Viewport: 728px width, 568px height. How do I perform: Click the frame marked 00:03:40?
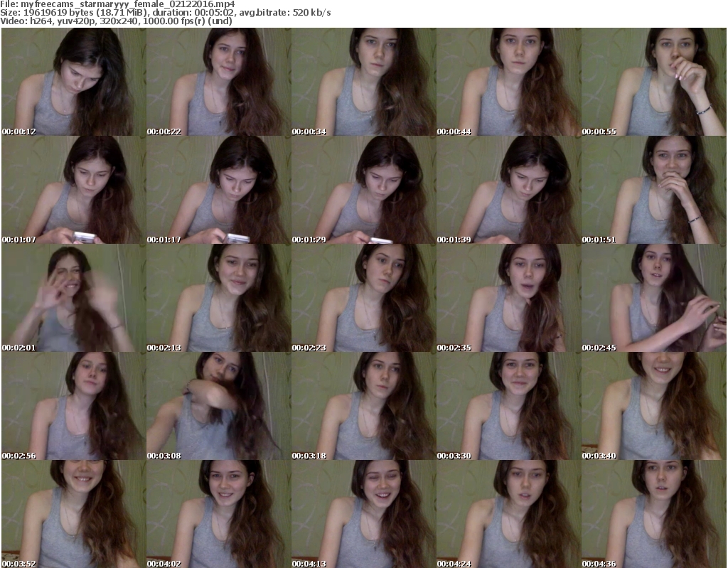coord(653,407)
